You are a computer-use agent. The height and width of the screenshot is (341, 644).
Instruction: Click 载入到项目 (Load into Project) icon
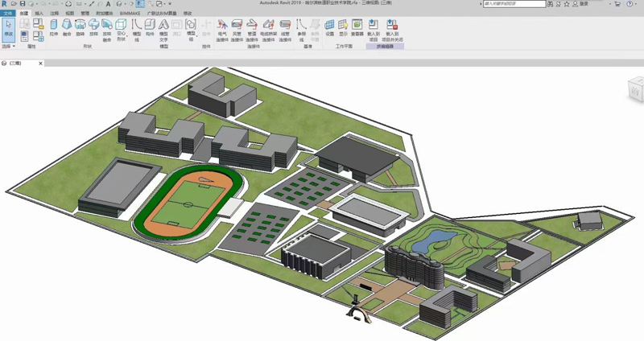tap(373, 29)
